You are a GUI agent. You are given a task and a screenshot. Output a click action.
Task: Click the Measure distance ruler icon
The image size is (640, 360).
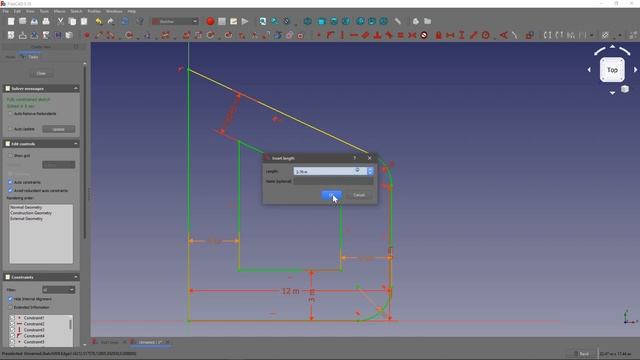click(x=398, y=21)
